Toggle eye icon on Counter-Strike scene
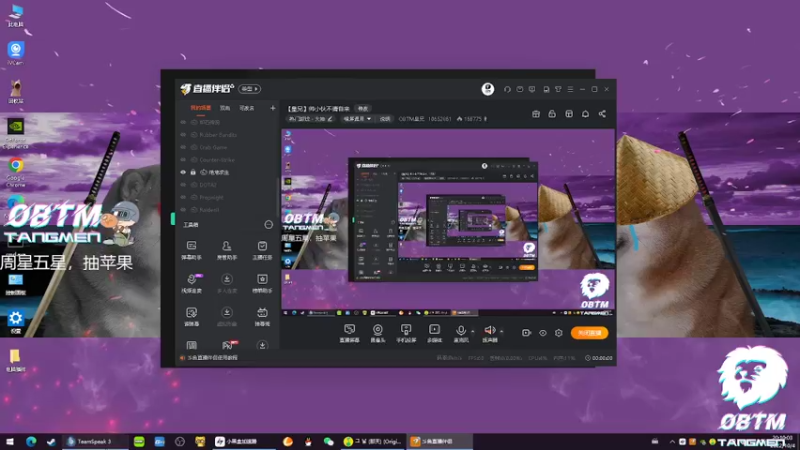 click(x=183, y=160)
